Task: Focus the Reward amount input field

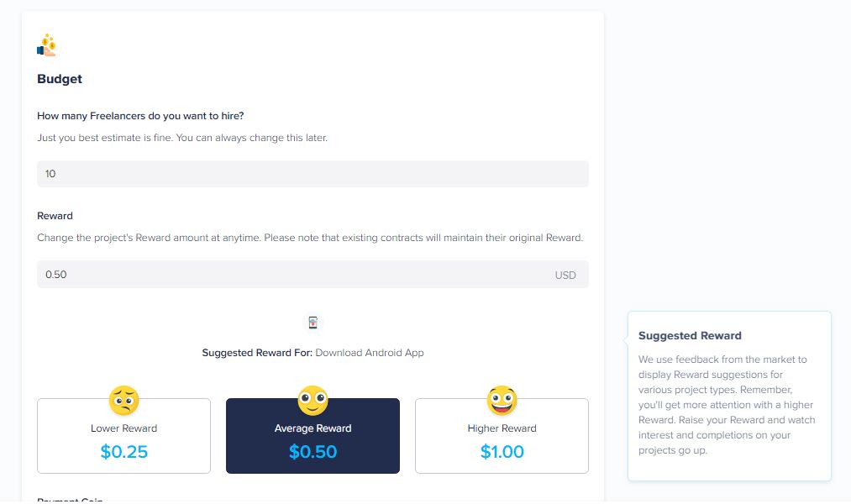Action: pos(294,275)
